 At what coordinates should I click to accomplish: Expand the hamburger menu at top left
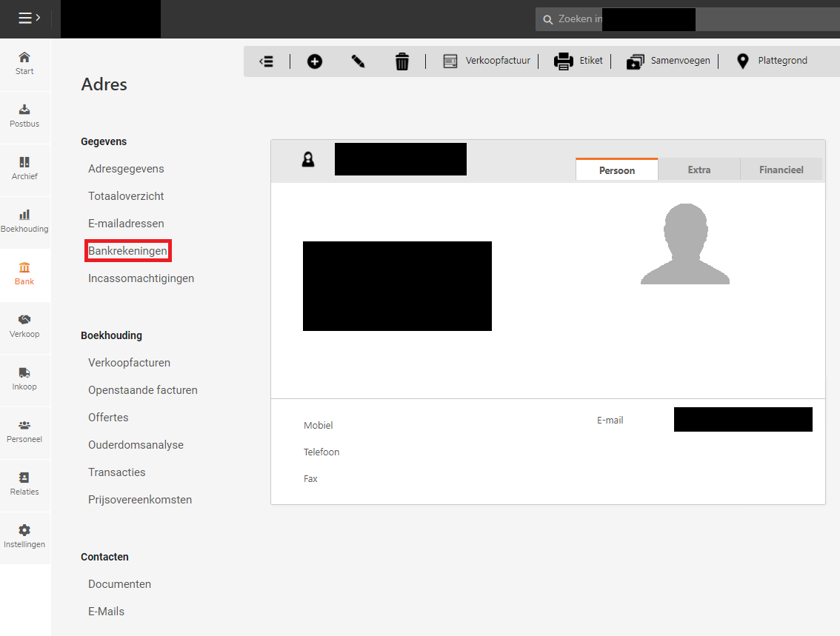[x=29, y=19]
